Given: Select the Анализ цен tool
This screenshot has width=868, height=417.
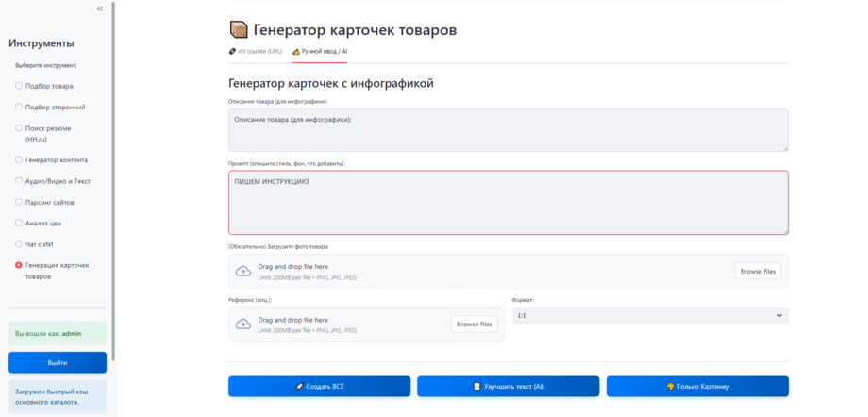Looking at the screenshot, I should [x=38, y=224].
